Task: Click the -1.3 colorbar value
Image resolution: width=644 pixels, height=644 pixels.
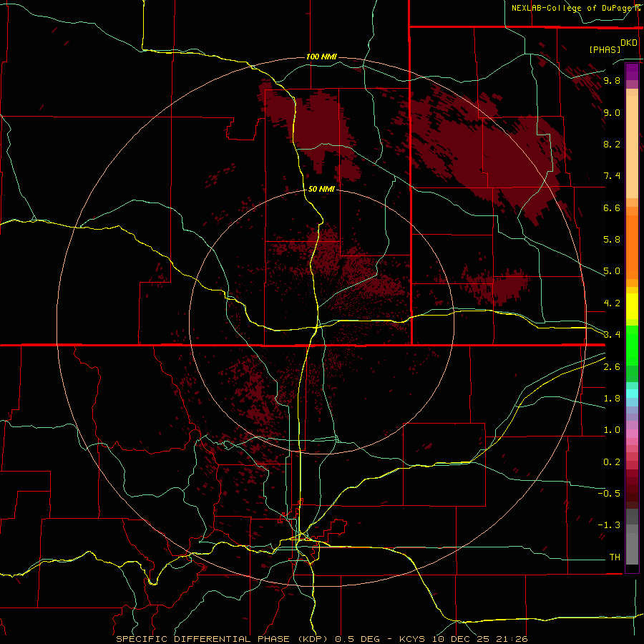Action: pos(609,525)
